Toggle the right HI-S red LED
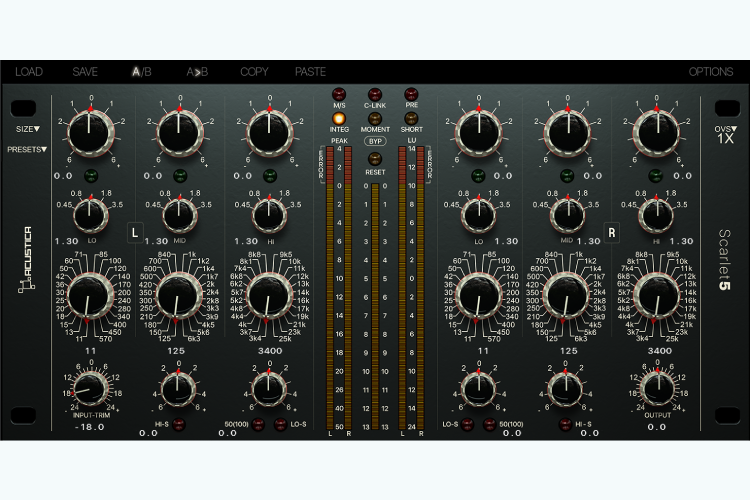 [565, 424]
